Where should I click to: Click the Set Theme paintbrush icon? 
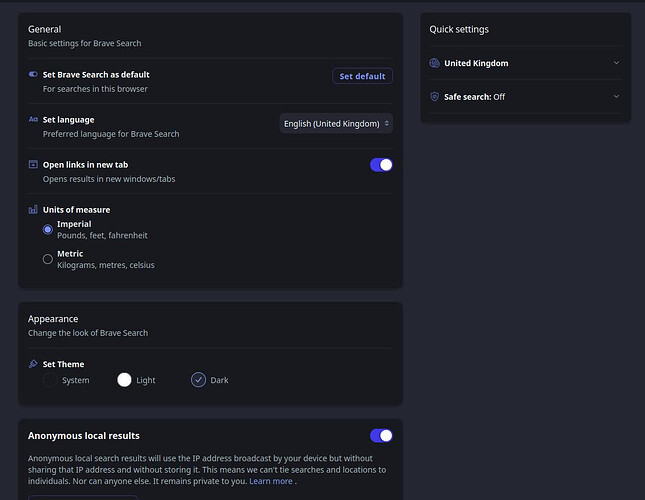[33, 364]
